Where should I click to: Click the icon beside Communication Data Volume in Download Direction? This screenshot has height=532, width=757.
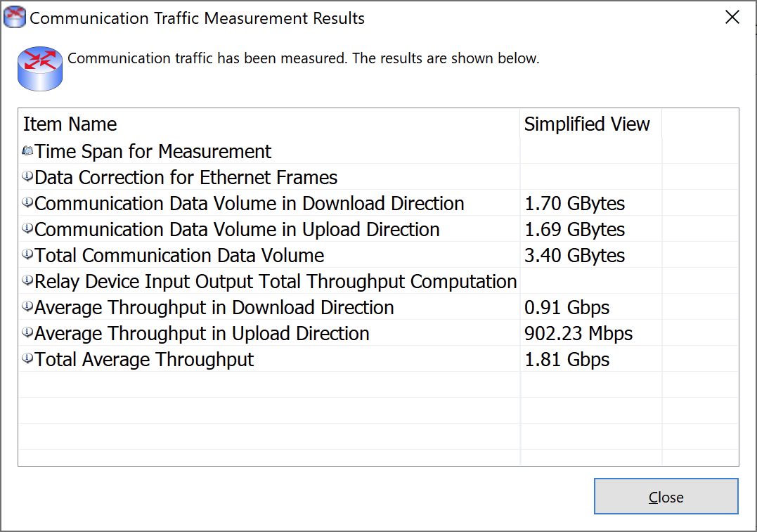pyautogui.click(x=27, y=203)
